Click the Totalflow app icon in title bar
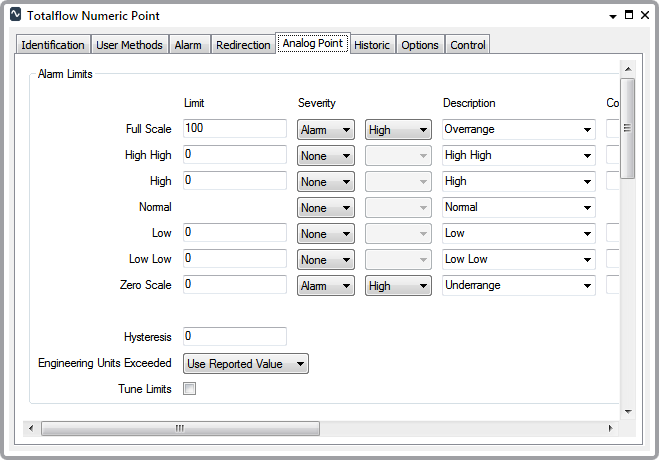659x460 pixels. pyautogui.click(x=15, y=16)
